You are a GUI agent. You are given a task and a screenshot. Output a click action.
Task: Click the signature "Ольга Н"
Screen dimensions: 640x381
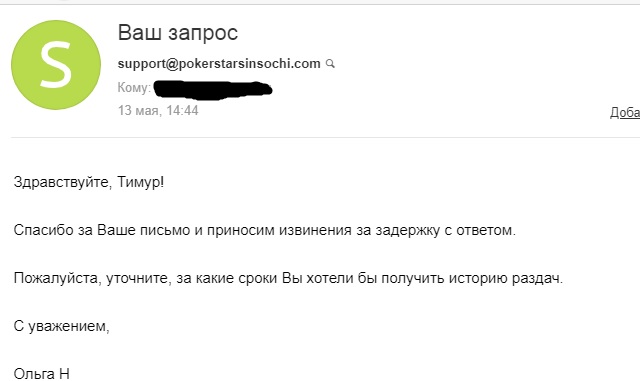(x=41, y=374)
